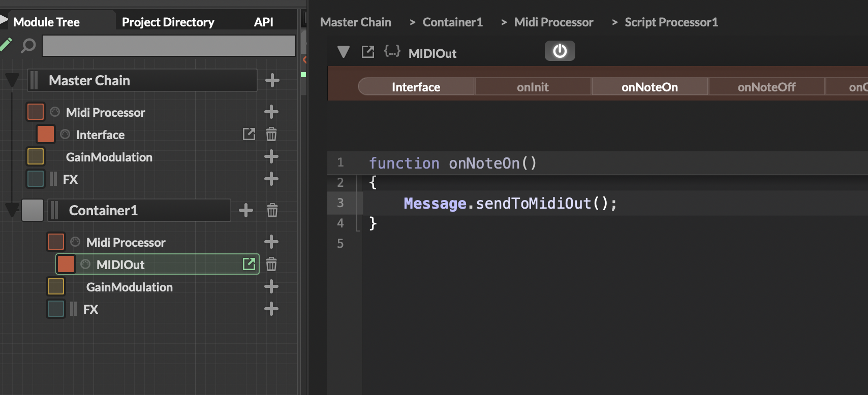
Task: Click Script Processor1 in the breadcrumb
Action: 671,22
